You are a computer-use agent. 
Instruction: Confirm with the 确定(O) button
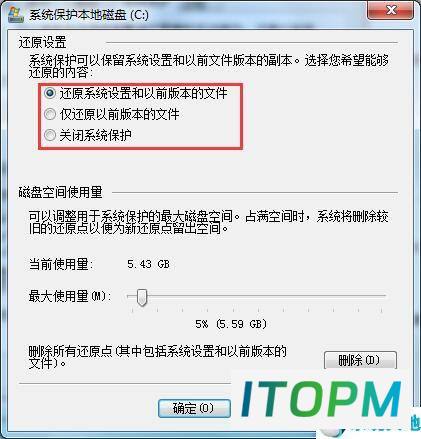tap(194, 408)
